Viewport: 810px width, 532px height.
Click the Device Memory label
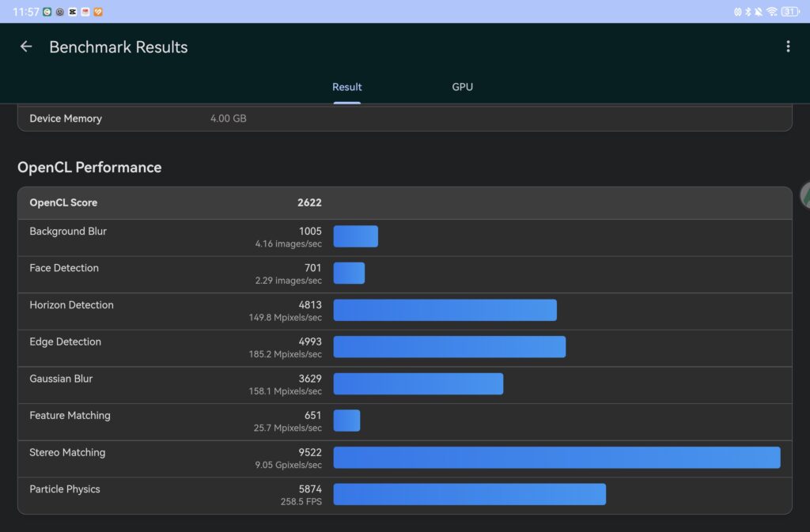point(66,118)
